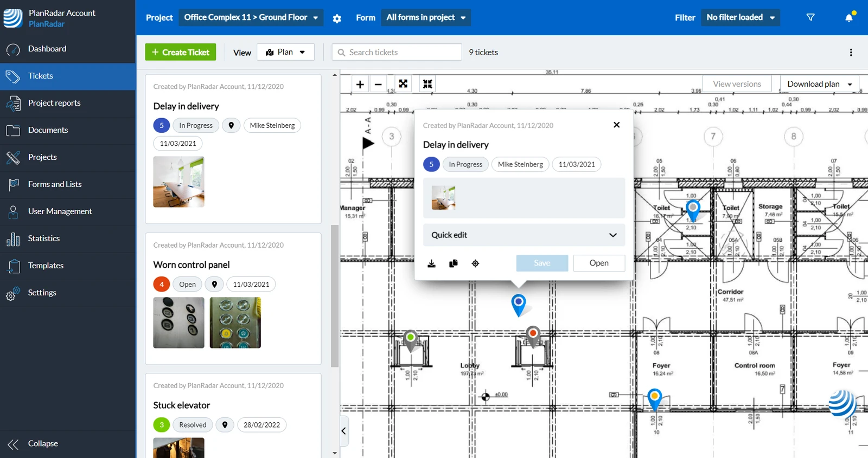Zoom out of the plan with minus button
This screenshot has height=458, width=868.
(378, 84)
